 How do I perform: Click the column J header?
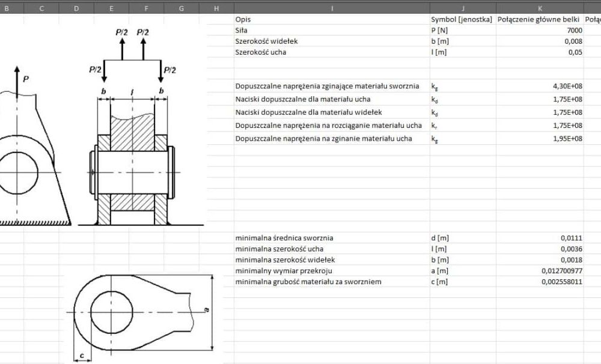point(463,8)
